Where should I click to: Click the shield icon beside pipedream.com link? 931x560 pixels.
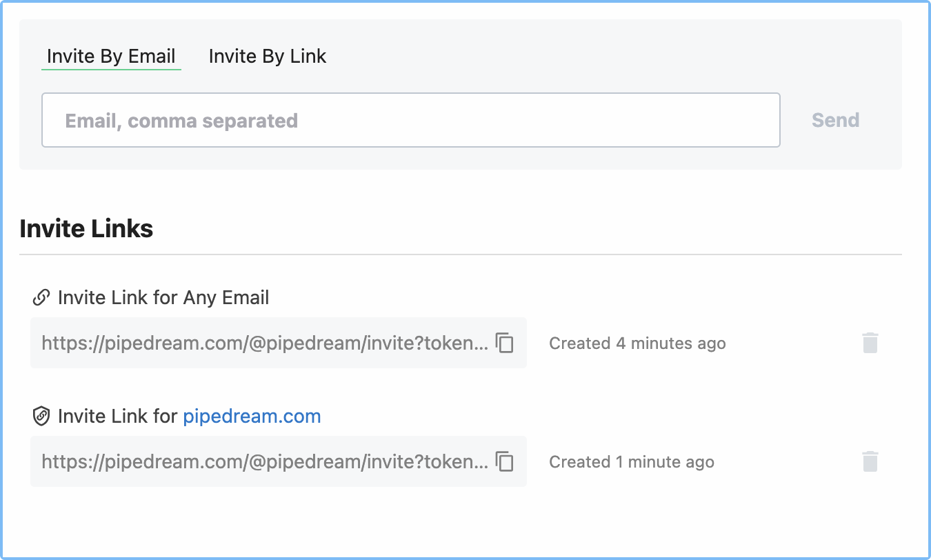click(x=43, y=415)
